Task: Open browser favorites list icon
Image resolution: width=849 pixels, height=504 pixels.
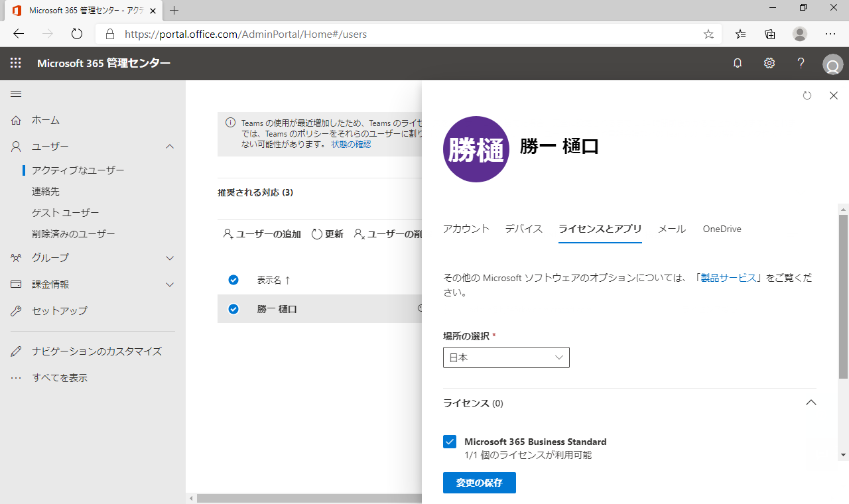Action: coord(741,34)
